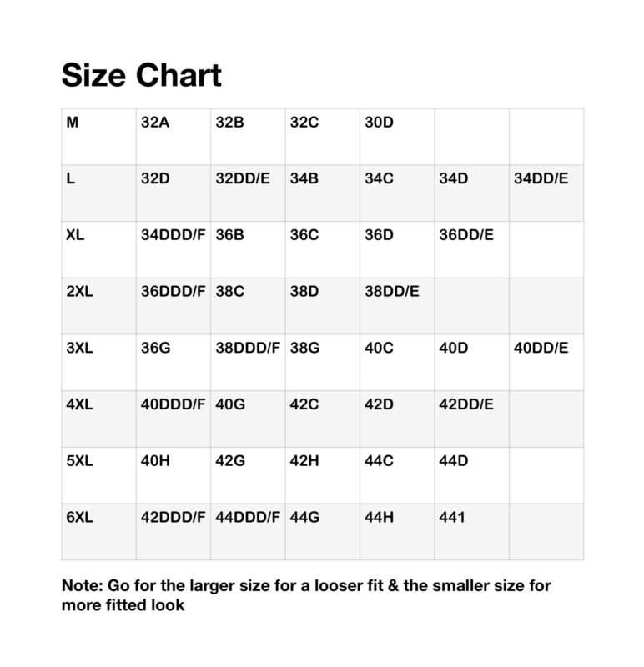Click the 3XL row label
Image resolution: width=644 pixels, height=667 pixels.
(x=79, y=348)
